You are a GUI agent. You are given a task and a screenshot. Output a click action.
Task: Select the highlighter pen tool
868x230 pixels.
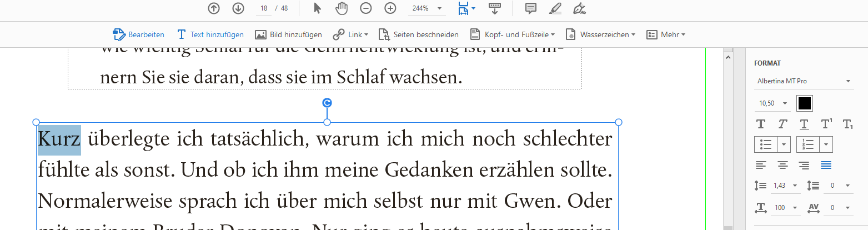(x=555, y=8)
